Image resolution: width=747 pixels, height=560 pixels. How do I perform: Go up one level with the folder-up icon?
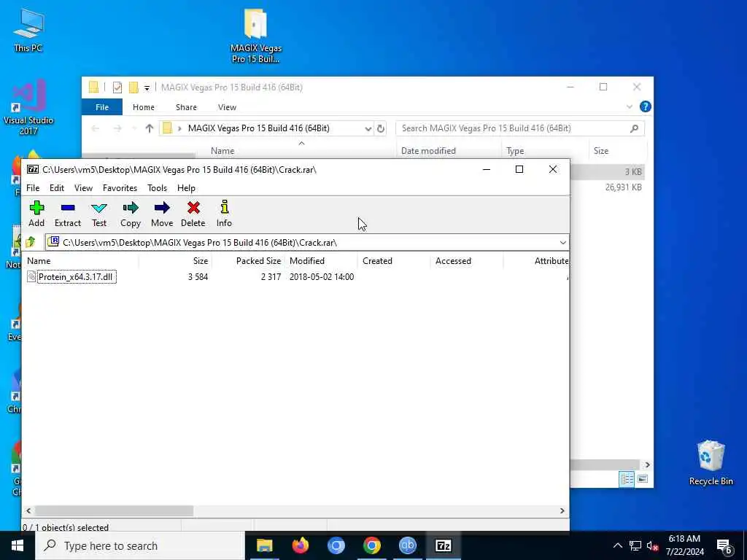tap(31, 242)
